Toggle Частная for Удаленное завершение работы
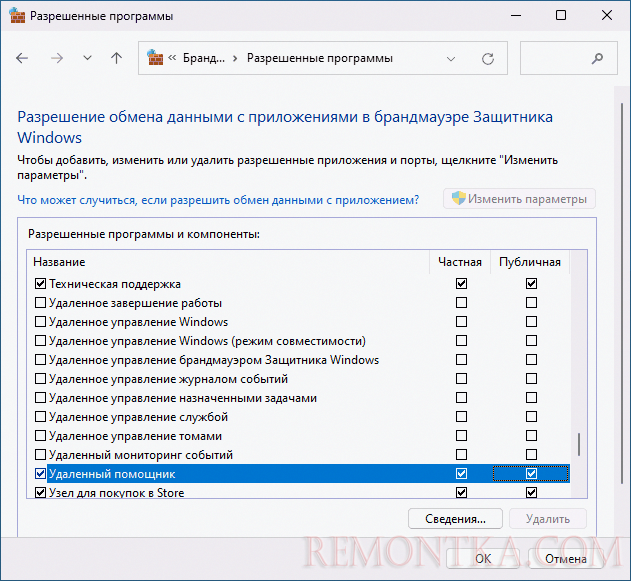 coord(462,303)
